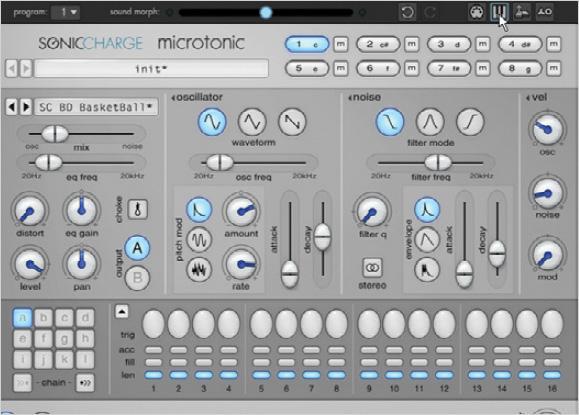Select drum channel 5
The image size is (579, 415).
click(307, 68)
